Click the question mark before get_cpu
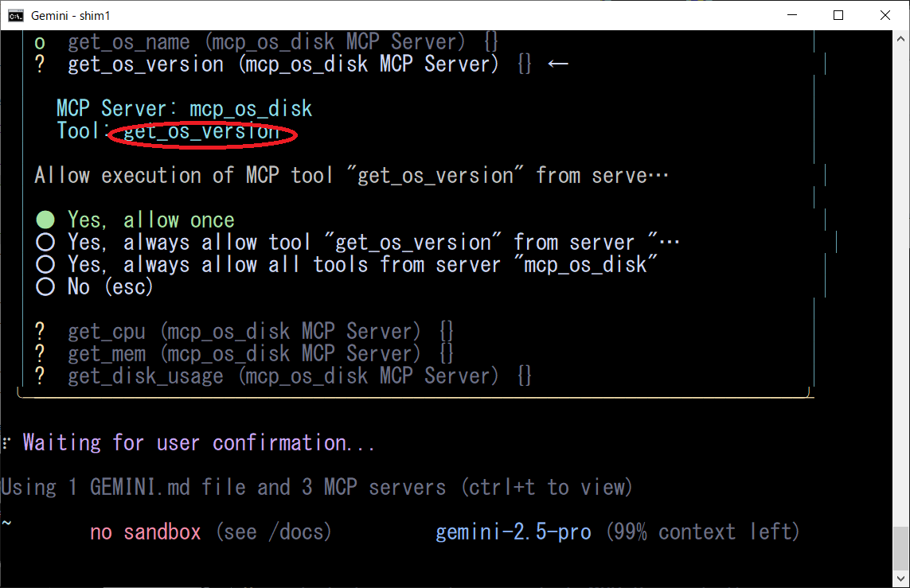Image resolution: width=910 pixels, height=588 pixels. click(41, 331)
